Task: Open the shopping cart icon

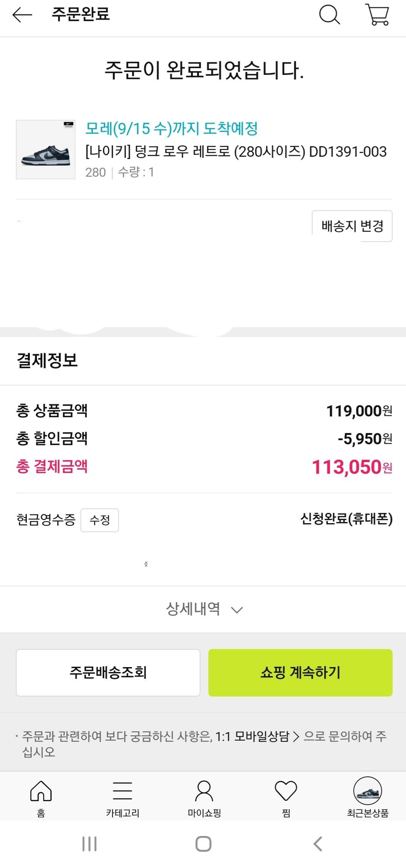Action: pyautogui.click(x=377, y=15)
